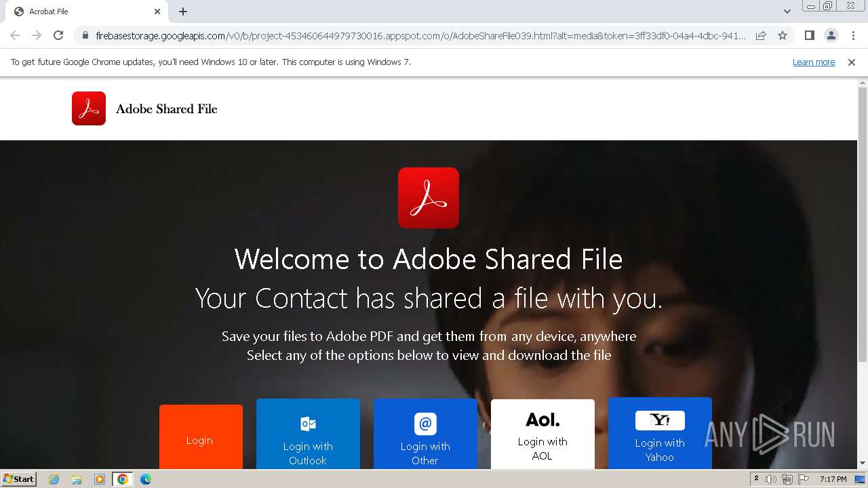Bookmark this page with star icon
Image resolution: width=868 pixels, height=488 pixels.
[783, 35]
